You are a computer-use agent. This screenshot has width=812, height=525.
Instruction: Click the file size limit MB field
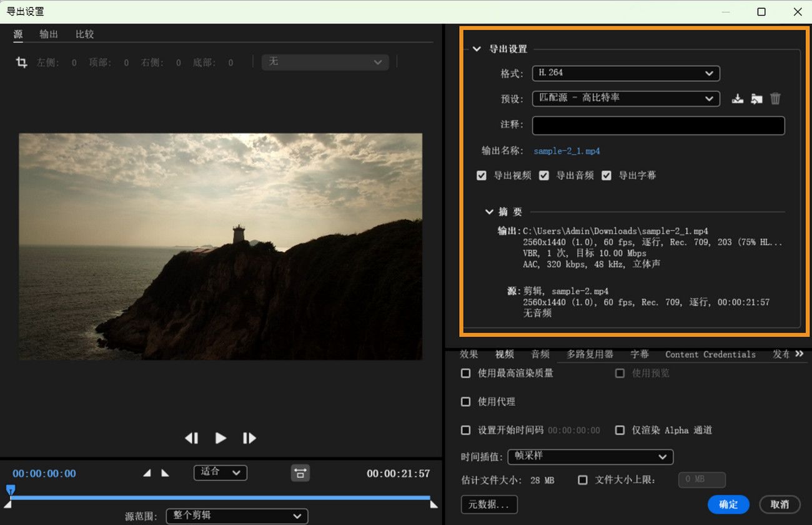[702, 480]
